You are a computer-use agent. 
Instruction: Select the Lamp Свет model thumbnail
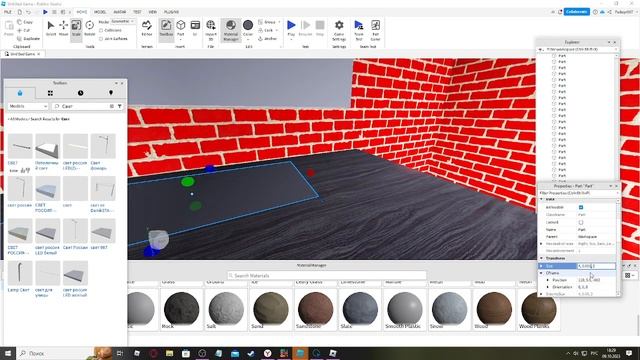click(x=20, y=273)
